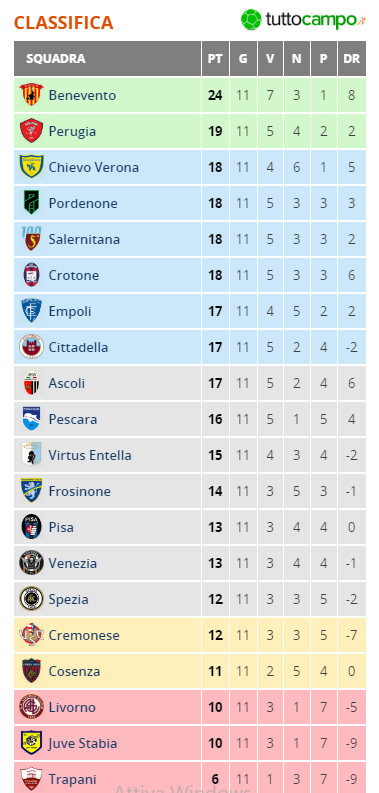
Task: Open the Cremonese team link
Action: [84, 635]
